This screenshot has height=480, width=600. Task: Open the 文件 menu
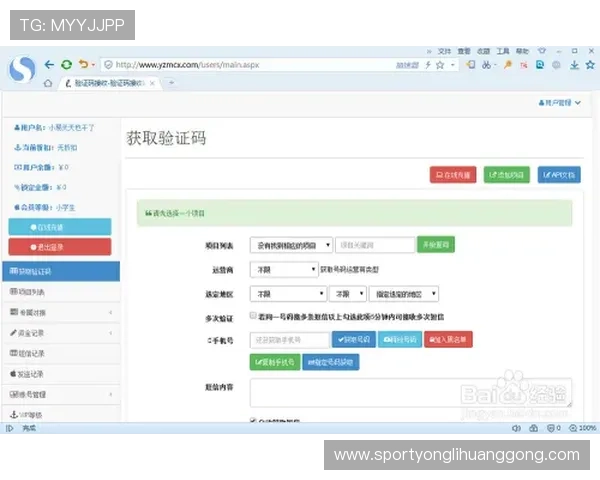click(x=444, y=51)
